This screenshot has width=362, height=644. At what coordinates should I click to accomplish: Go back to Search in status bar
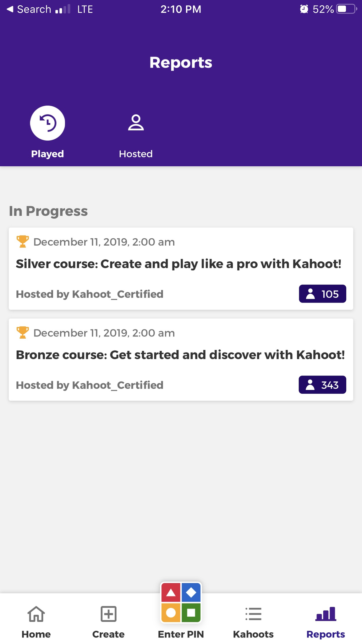(29, 9)
